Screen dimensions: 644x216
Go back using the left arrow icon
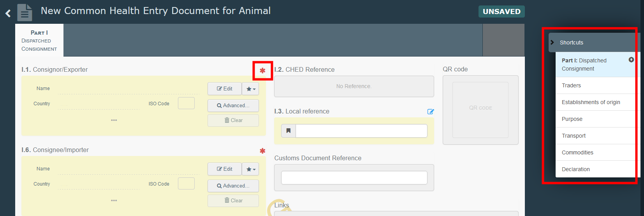pos(8,14)
